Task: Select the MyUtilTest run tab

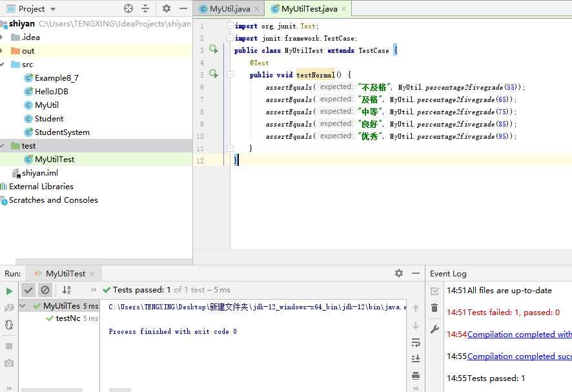Action: pyautogui.click(x=65, y=274)
